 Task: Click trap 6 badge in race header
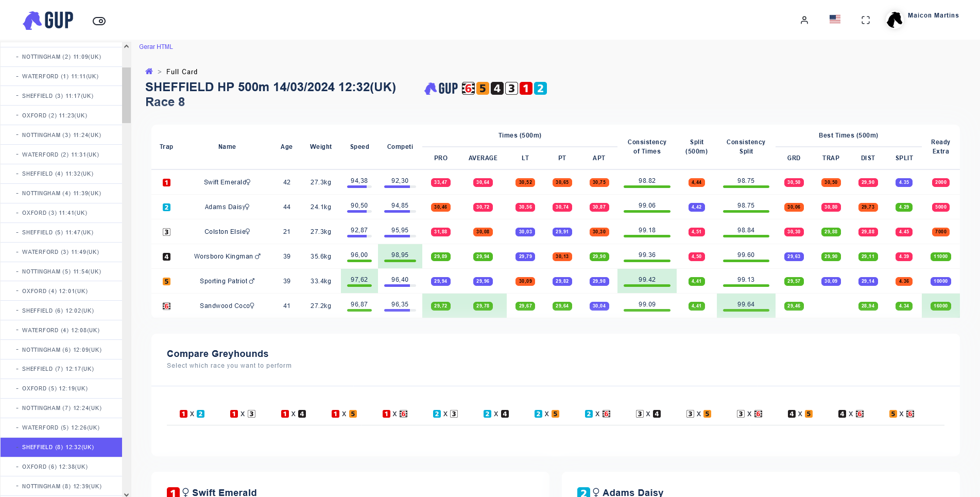[x=468, y=89]
